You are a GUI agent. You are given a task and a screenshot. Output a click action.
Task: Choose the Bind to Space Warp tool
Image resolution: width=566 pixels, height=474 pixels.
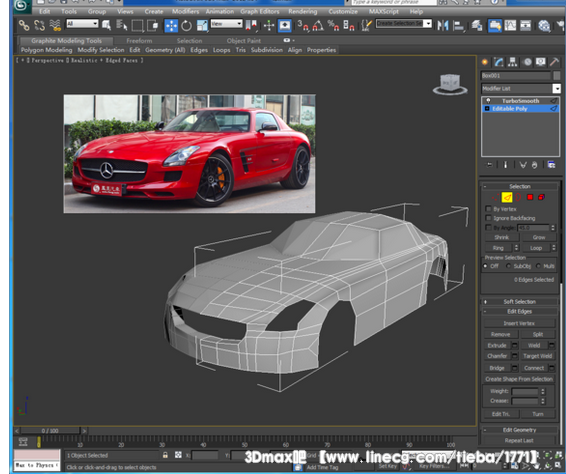(55, 25)
